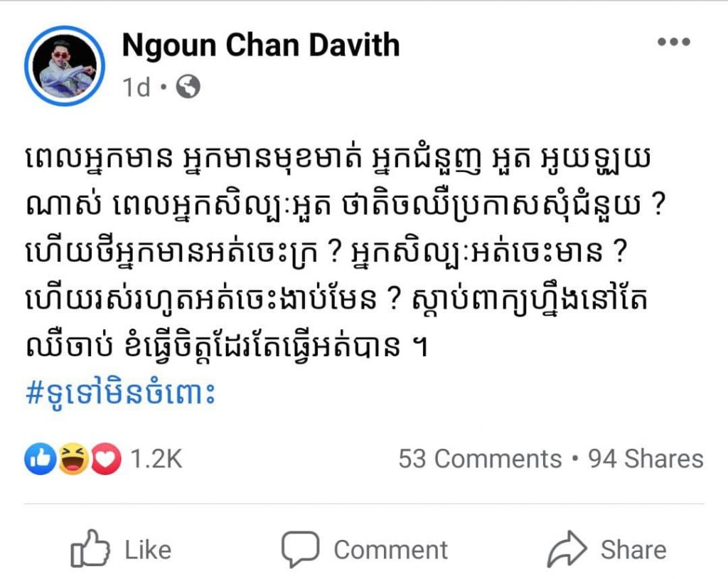The image size is (728, 579).
Task: Toggle Like on this post
Action: tap(121, 549)
